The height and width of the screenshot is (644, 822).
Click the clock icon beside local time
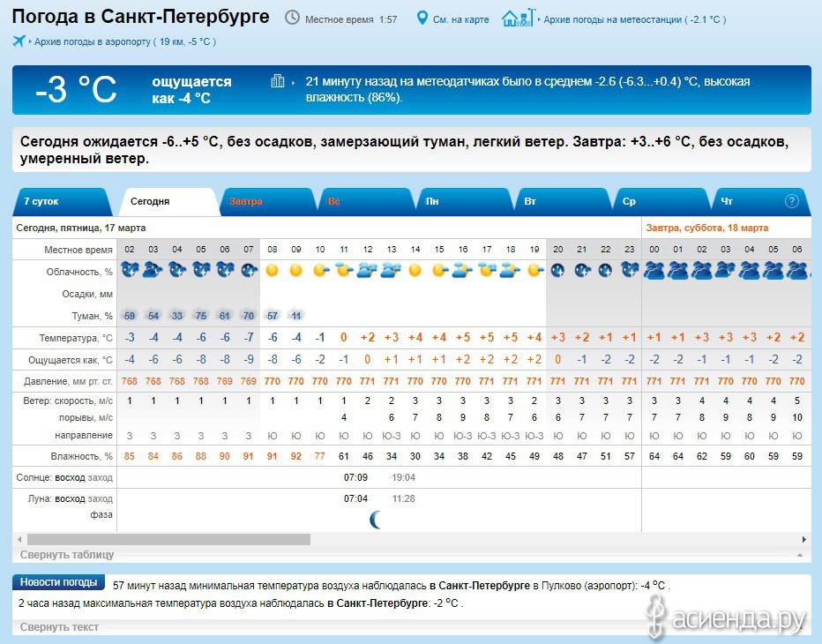tap(292, 19)
